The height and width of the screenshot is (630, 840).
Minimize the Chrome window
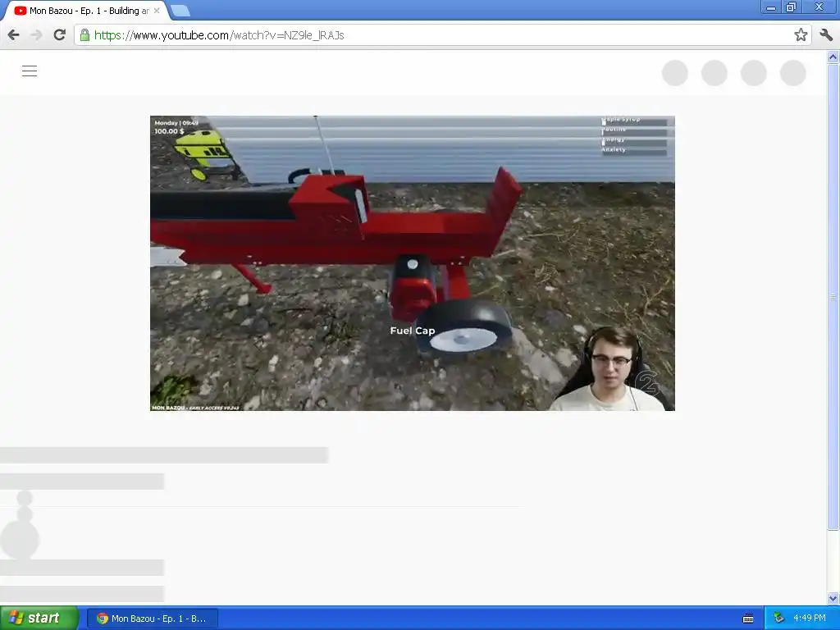click(x=771, y=7)
